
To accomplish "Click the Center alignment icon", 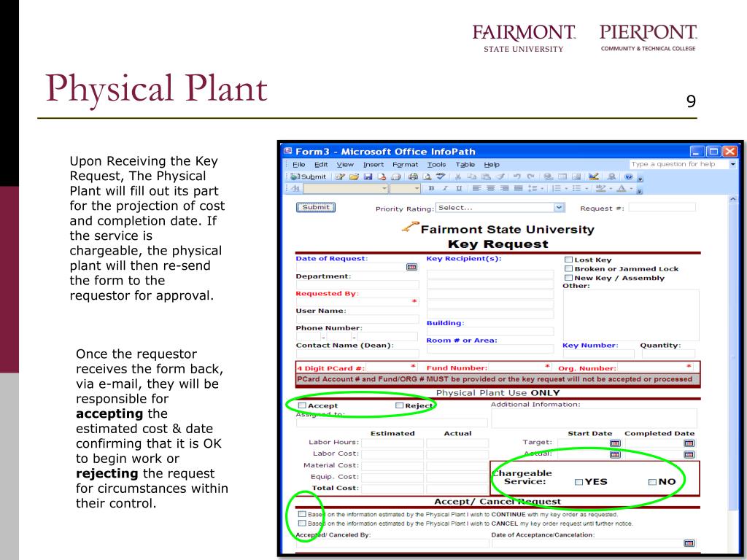I will [490, 188].
